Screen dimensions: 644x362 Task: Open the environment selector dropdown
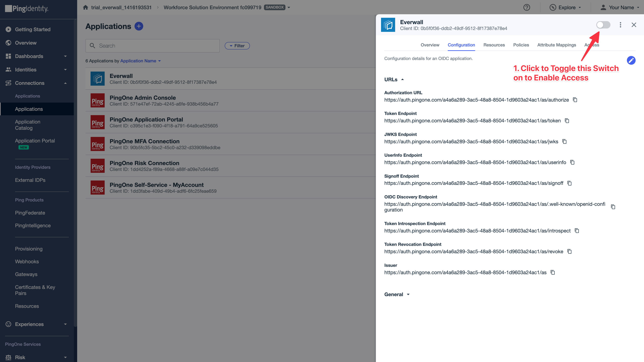(x=289, y=8)
